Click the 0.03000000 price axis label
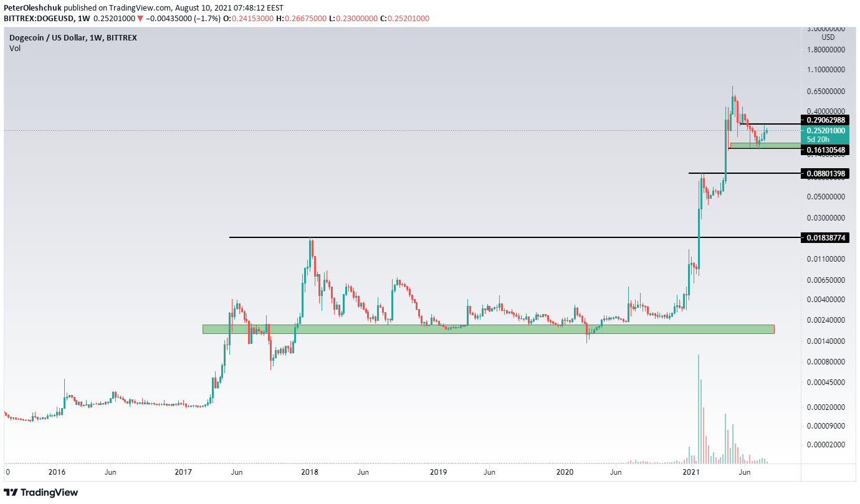 (826, 218)
